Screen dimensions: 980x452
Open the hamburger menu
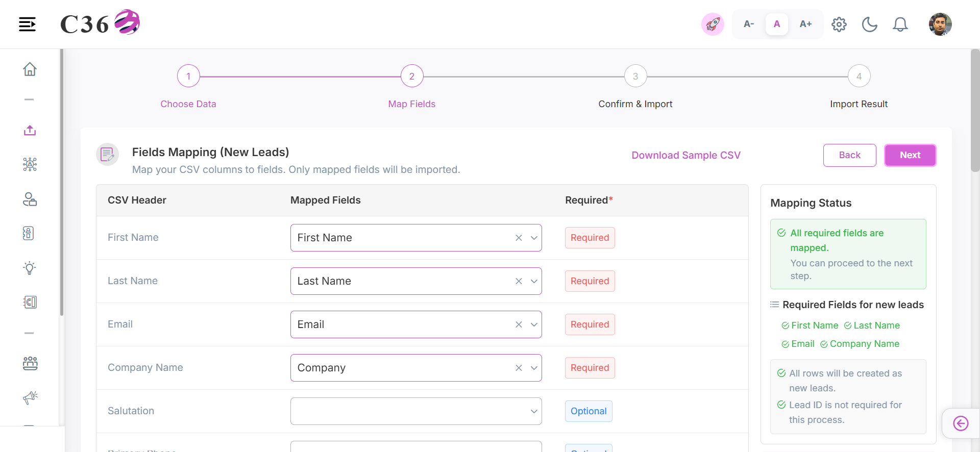click(27, 24)
